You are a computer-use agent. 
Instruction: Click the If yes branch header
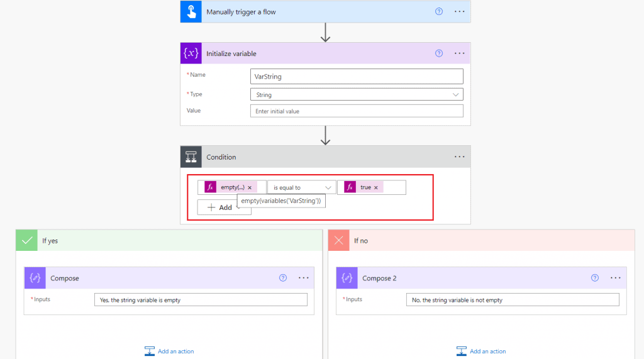[x=169, y=240]
